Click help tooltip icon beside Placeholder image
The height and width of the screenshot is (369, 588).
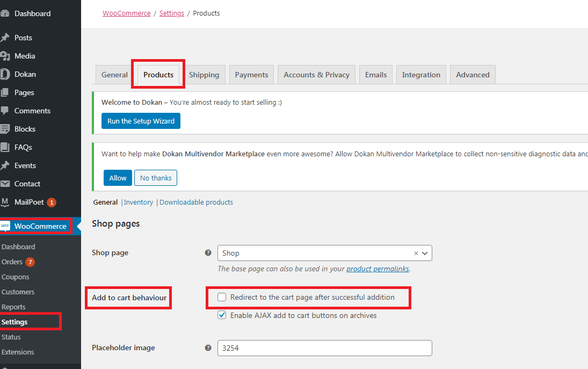[208, 348]
